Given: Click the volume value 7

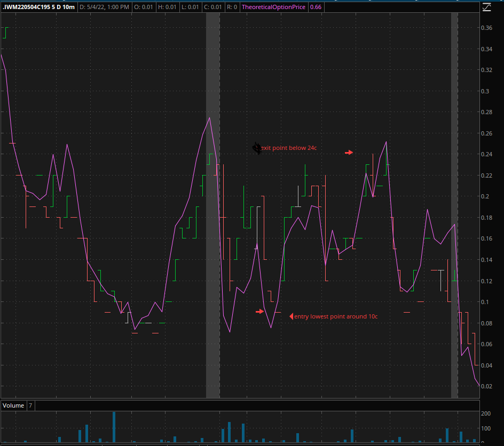Looking at the screenshot, I should click(30, 405).
